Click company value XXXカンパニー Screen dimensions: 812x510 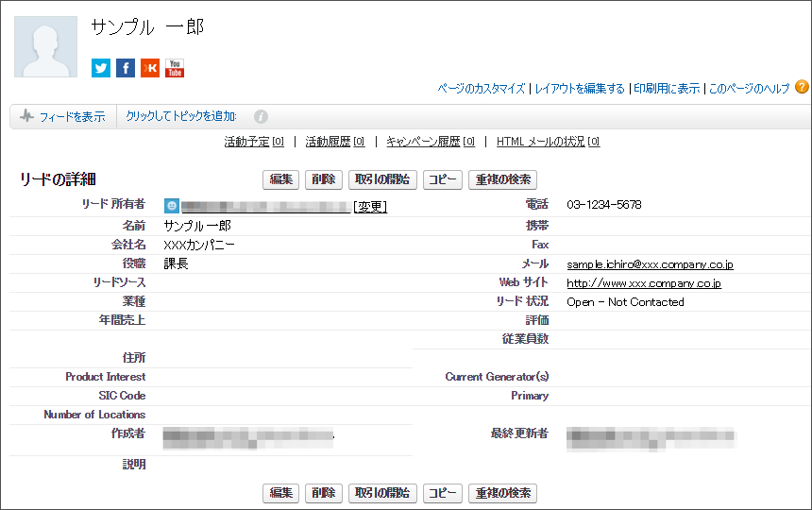pyautogui.click(x=199, y=245)
